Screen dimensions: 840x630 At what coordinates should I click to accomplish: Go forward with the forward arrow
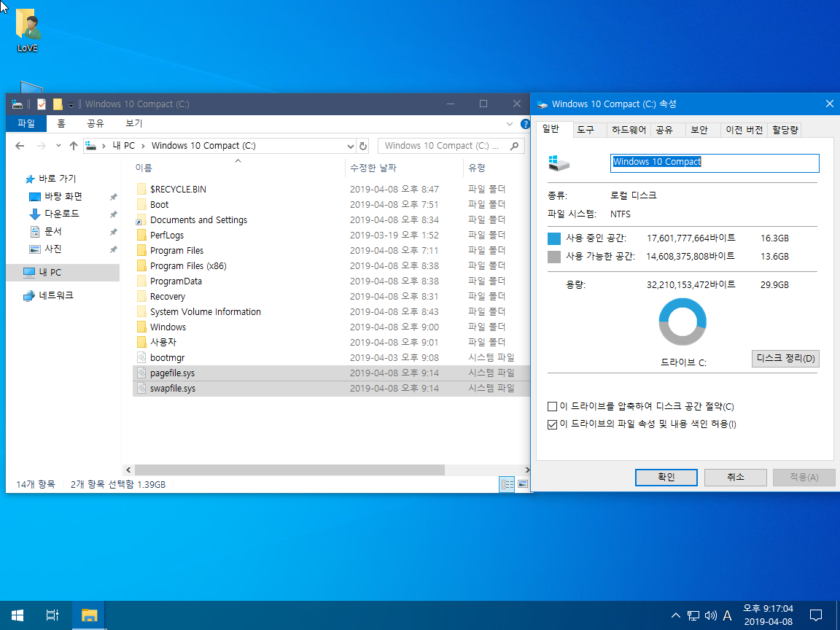(x=42, y=146)
